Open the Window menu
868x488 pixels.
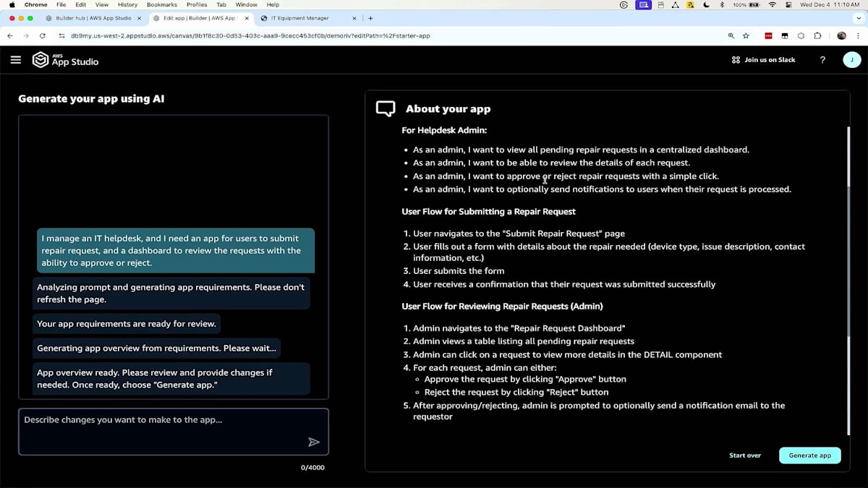pyautogui.click(x=246, y=4)
